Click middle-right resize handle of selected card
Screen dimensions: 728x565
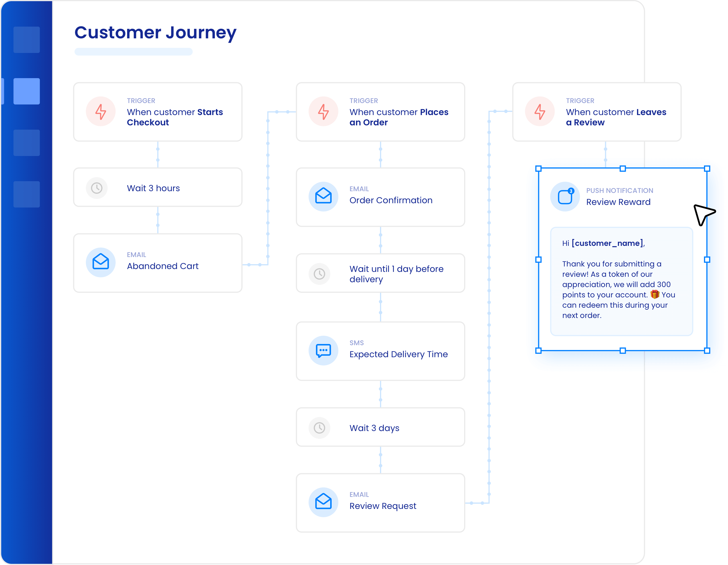click(707, 260)
